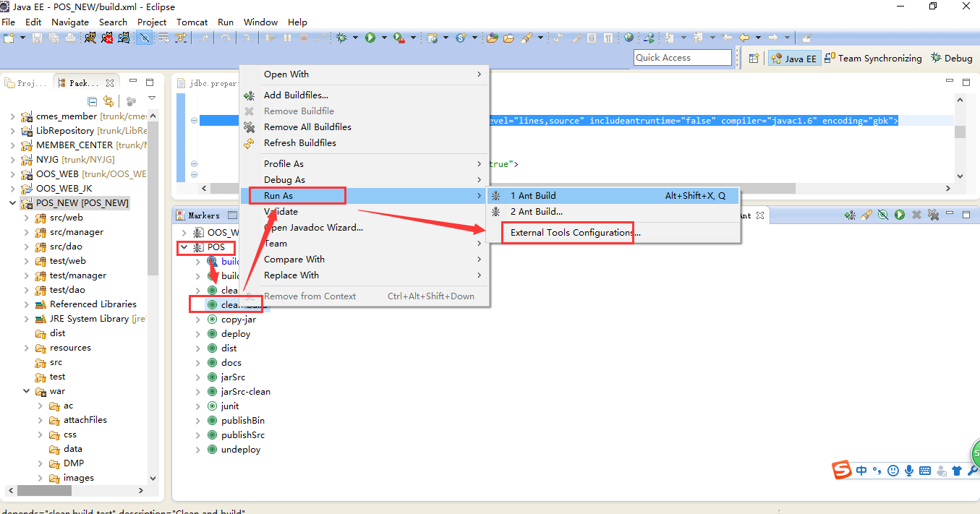
Task: Open the External Tools dropdown arrow
Action: point(413,38)
